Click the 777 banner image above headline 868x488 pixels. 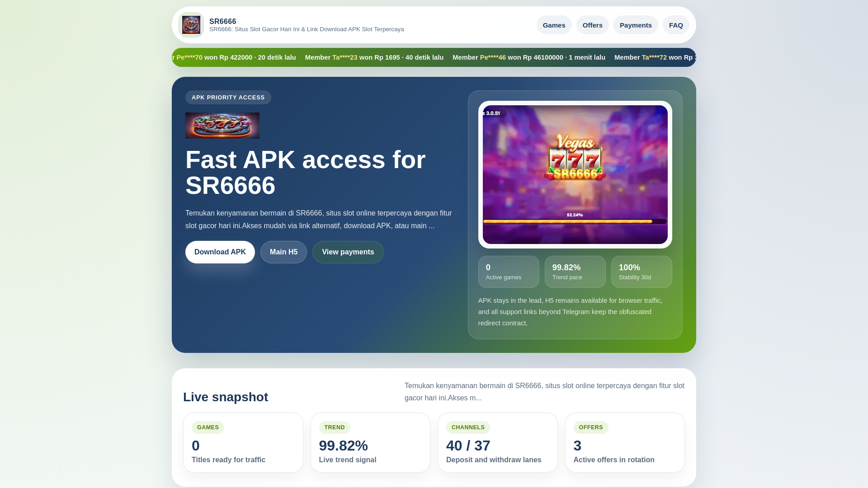click(x=222, y=126)
